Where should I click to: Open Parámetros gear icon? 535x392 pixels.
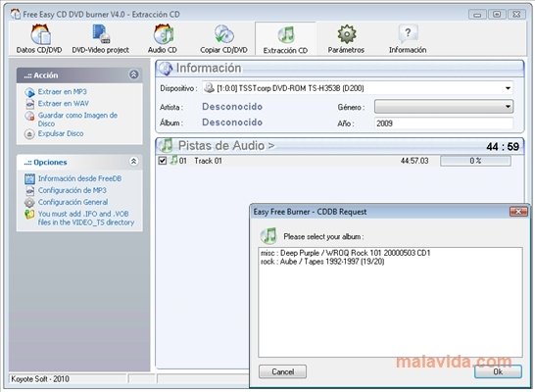tap(347, 34)
